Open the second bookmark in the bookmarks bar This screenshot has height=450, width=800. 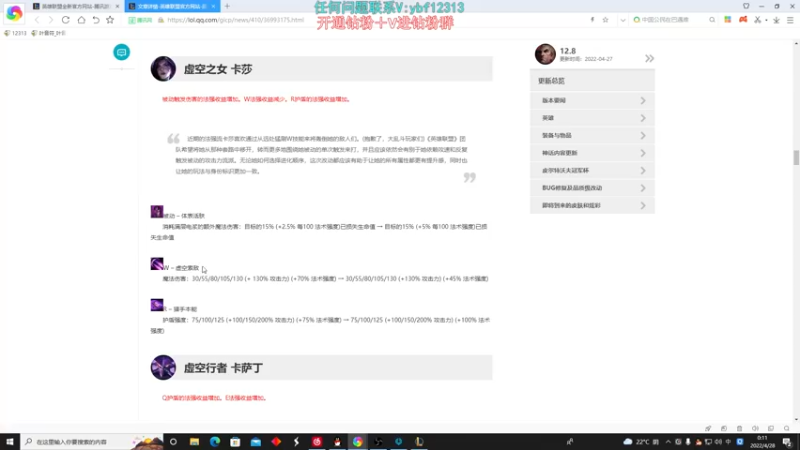tap(48, 33)
